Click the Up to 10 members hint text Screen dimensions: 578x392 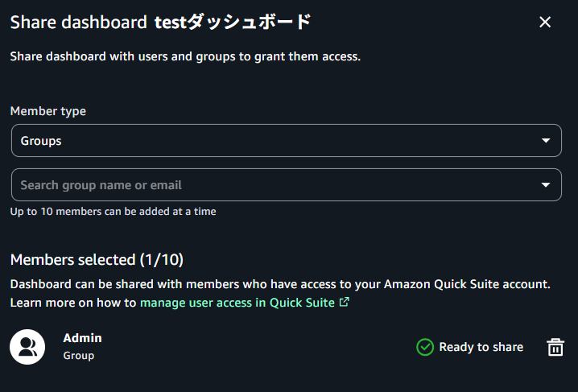(113, 212)
